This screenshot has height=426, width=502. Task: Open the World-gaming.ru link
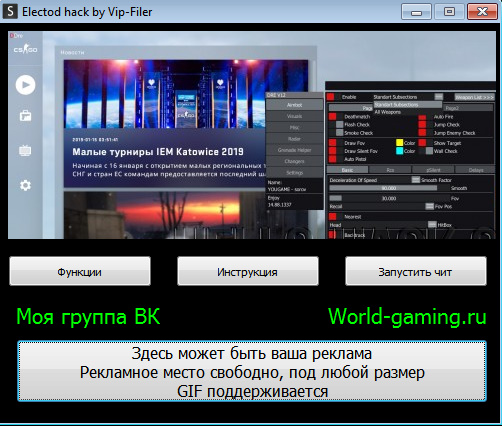tap(407, 316)
